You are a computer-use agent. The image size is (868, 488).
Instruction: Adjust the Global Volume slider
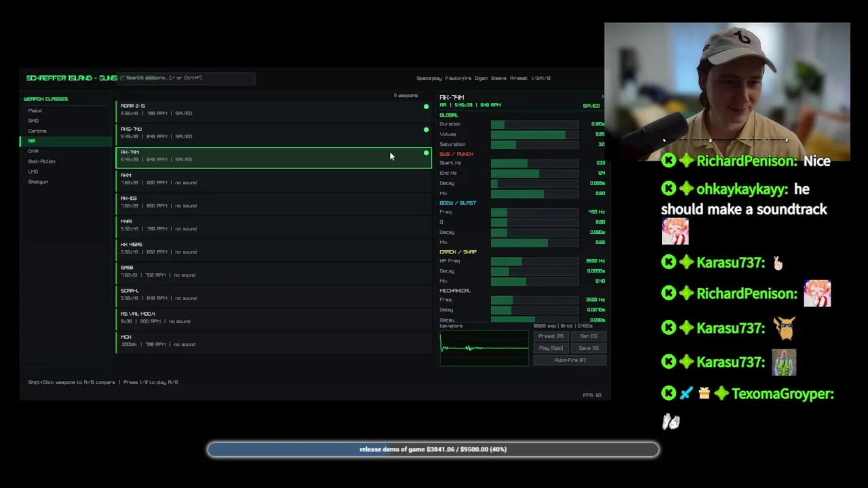coord(534,135)
